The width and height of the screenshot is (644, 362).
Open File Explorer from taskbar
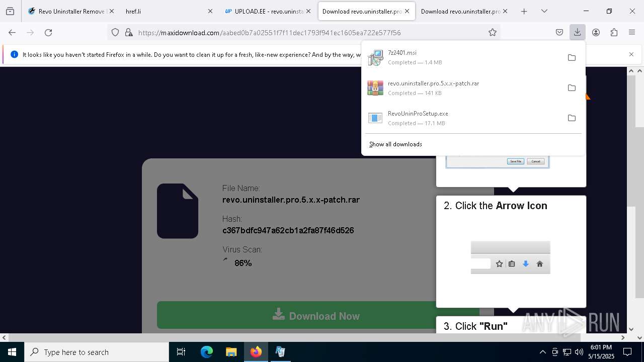tap(231, 352)
